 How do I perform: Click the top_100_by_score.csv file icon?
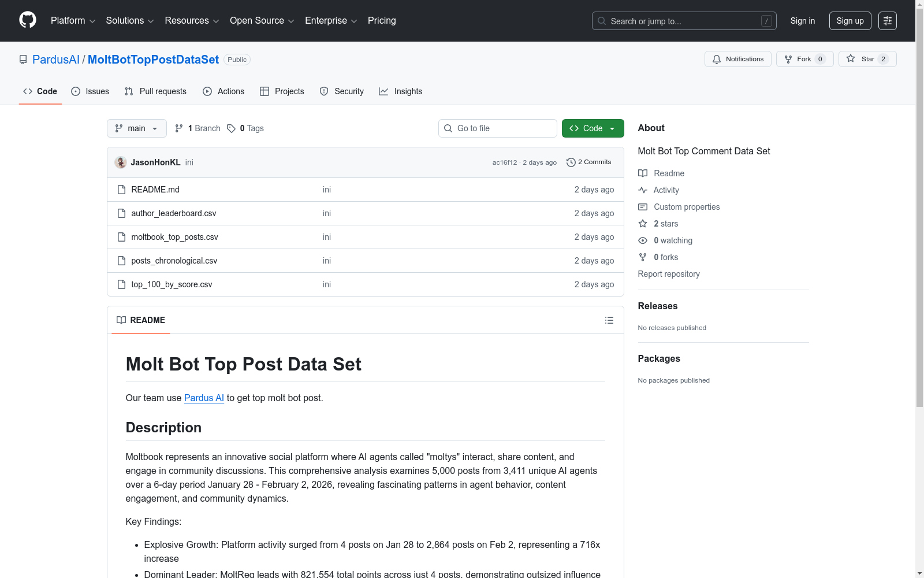(x=121, y=284)
